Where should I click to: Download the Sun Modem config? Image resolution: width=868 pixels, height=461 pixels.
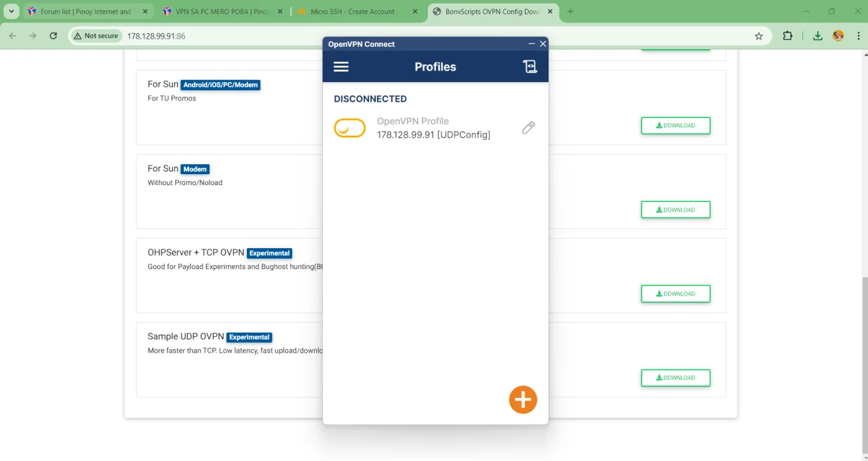(x=675, y=209)
